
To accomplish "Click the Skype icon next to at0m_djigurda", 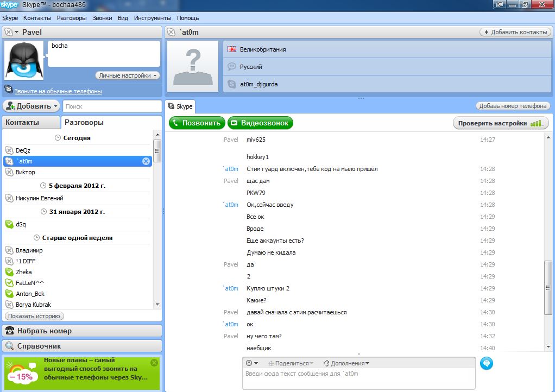I will click(x=232, y=84).
